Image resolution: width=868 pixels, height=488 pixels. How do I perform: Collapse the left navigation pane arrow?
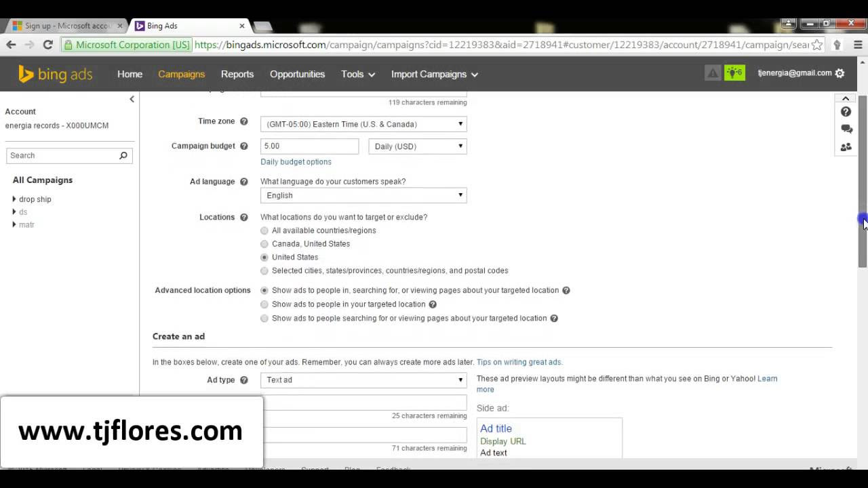coord(132,99)
